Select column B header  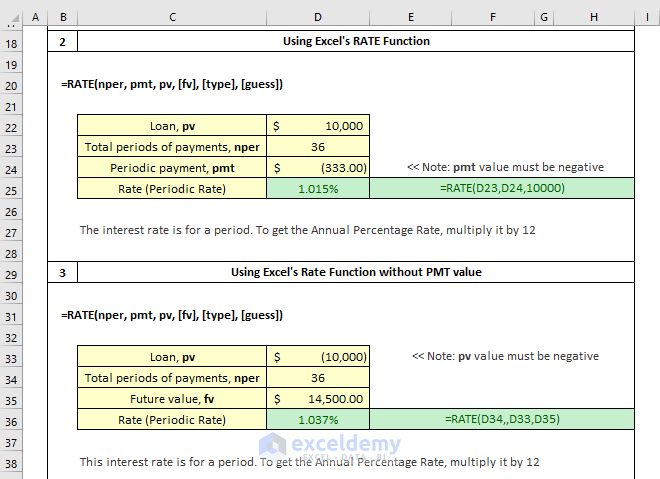coord(63,17)
